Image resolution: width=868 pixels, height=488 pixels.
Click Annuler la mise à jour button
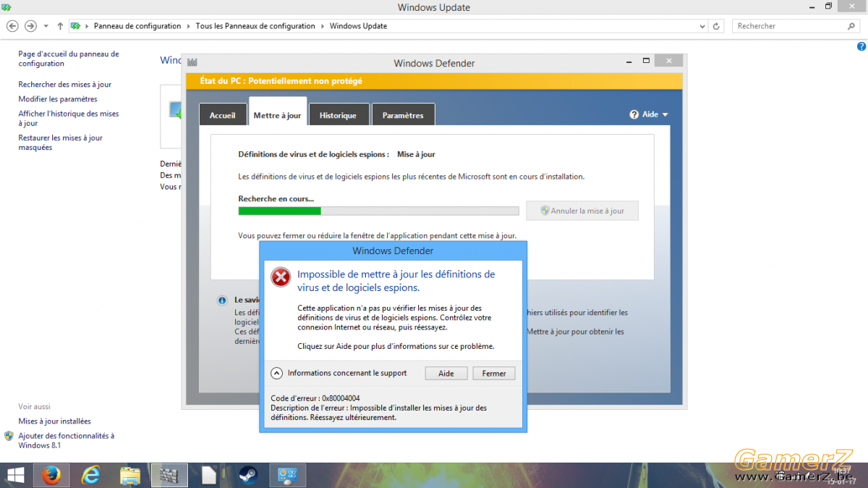(582, 211)
